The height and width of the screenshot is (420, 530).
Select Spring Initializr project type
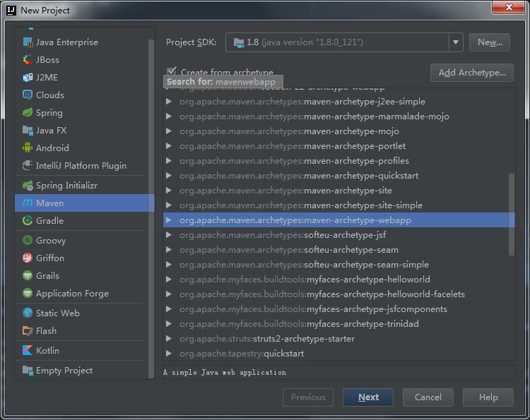click(x=81, y=186)
